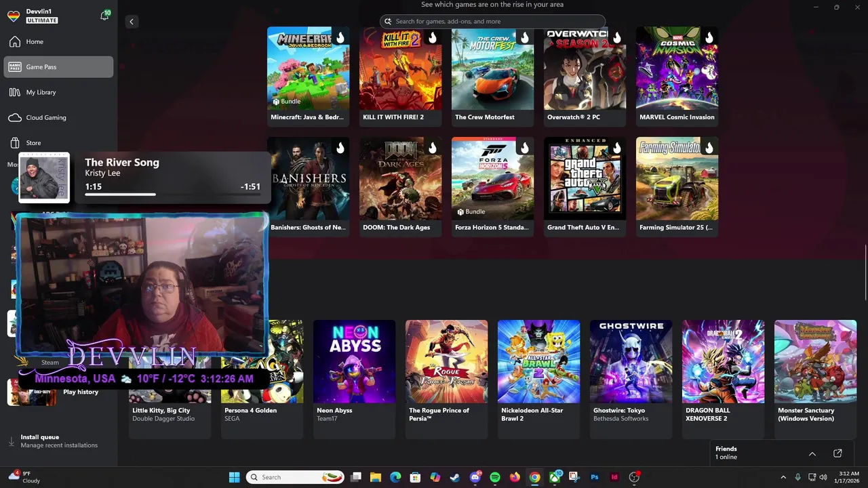This screenshot has height=488, width=868.
Task: Open Overwatch 2 PC game tile
Action: (585, 76)
